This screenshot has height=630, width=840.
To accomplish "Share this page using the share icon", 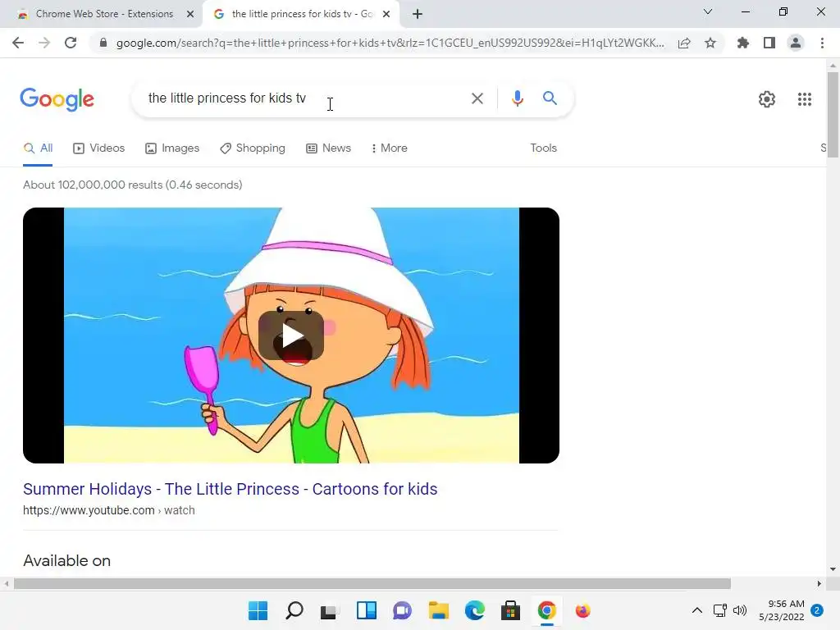I will (684, 43).
